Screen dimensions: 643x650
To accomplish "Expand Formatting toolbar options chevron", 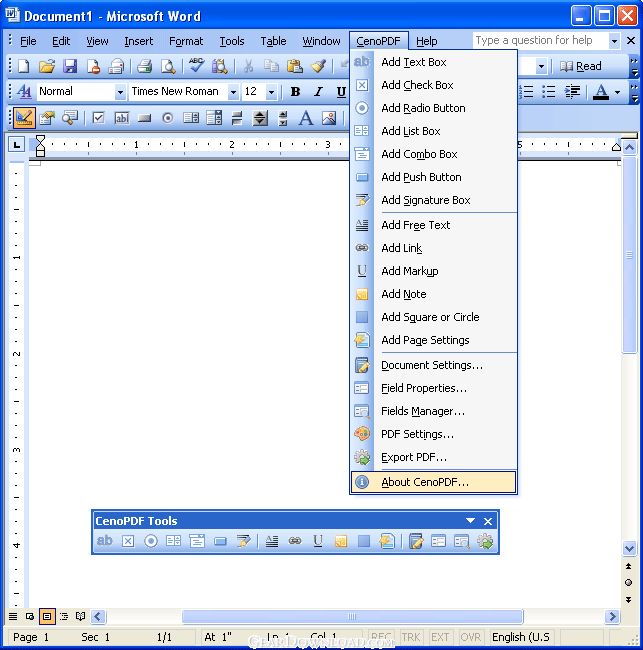I will click(634, 93).
